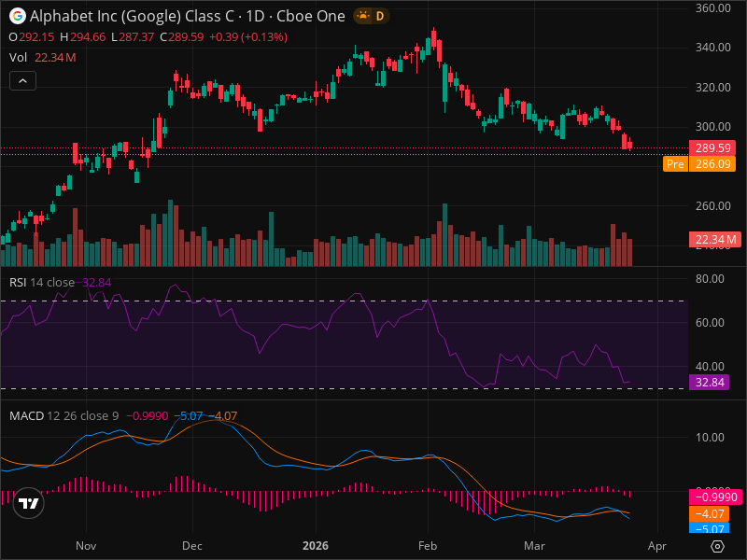Screen dimensions: 747x560
Task: Click the O 292.15 open value
Action: (x=32, y=37)
